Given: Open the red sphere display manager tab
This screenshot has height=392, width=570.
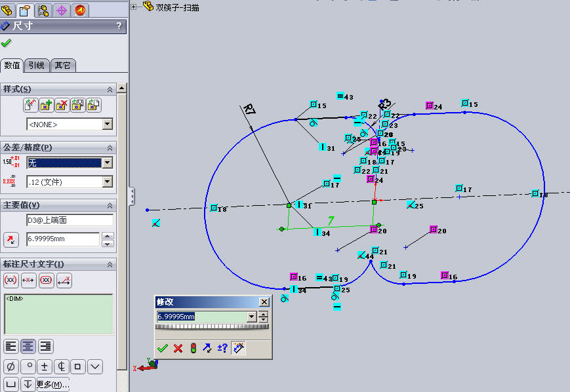Looking at the screenshot, I should (x=80, y=10).
